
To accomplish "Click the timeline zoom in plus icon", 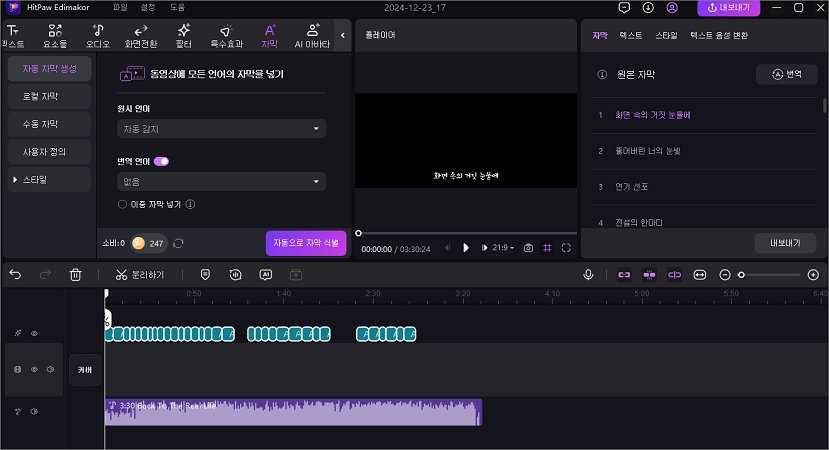I will [x=813, y=274].
